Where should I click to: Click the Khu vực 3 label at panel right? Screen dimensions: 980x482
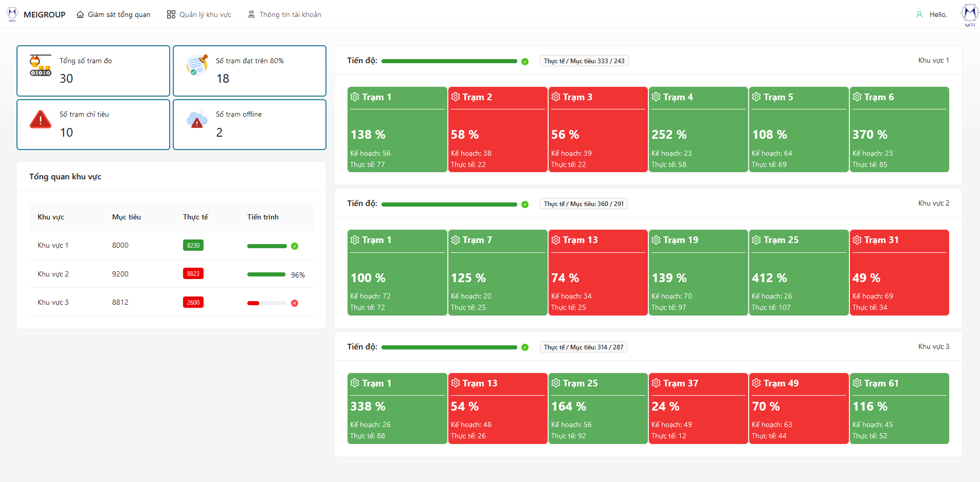coord(934,346)
